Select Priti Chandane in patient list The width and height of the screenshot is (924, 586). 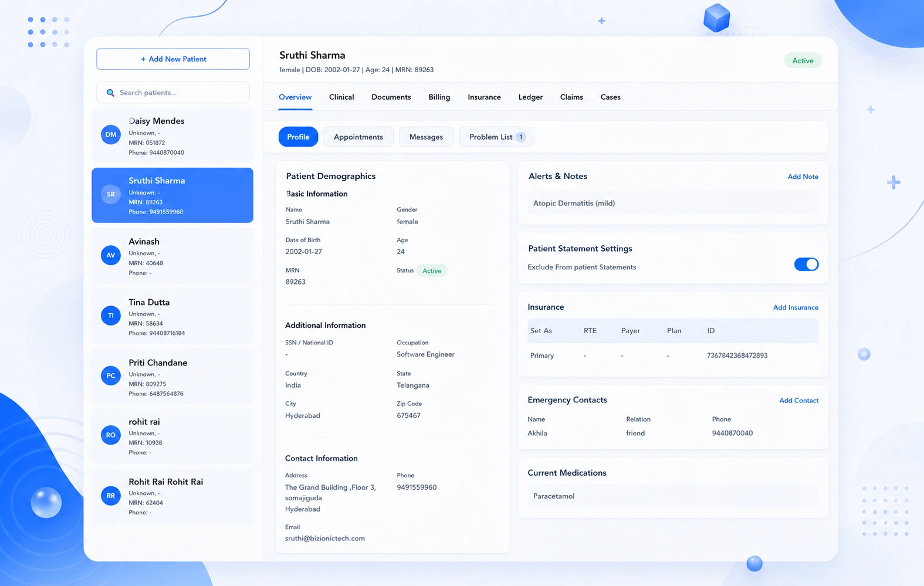172,377
